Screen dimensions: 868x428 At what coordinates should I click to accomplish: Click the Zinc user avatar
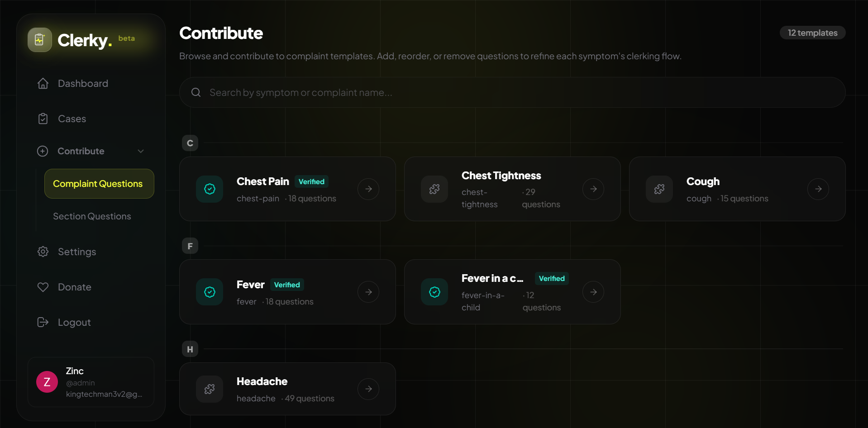coord(47,382)
